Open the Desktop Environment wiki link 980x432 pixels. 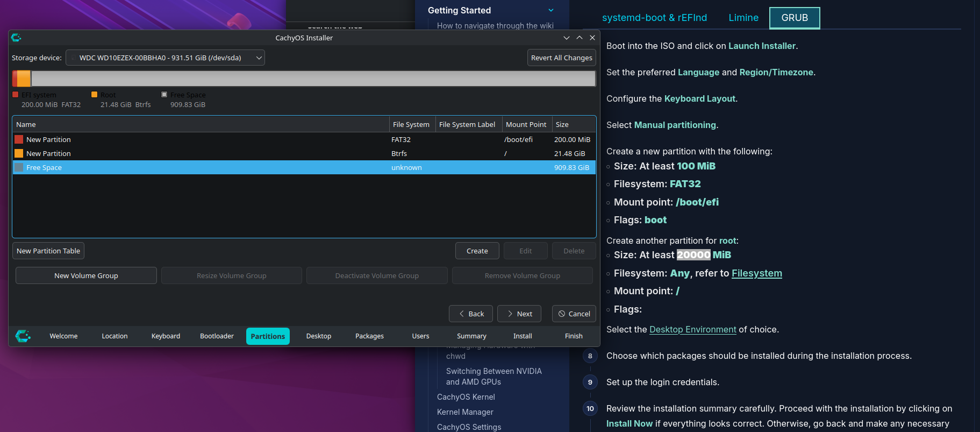point(692,329)
